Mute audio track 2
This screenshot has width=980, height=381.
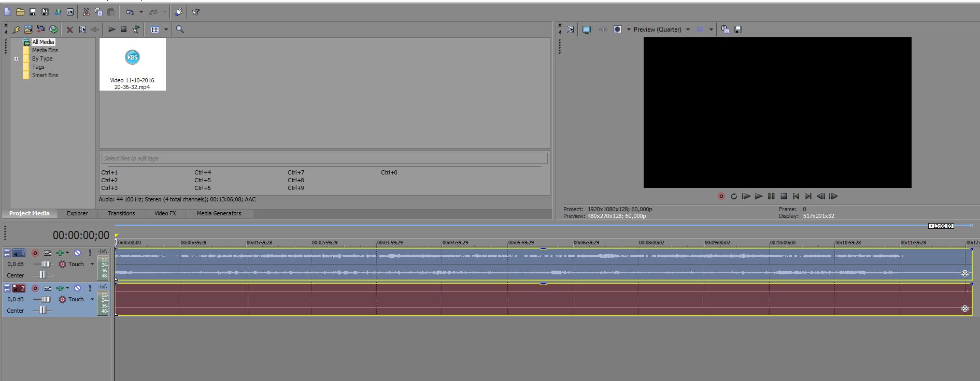click(x=77, y=288)
